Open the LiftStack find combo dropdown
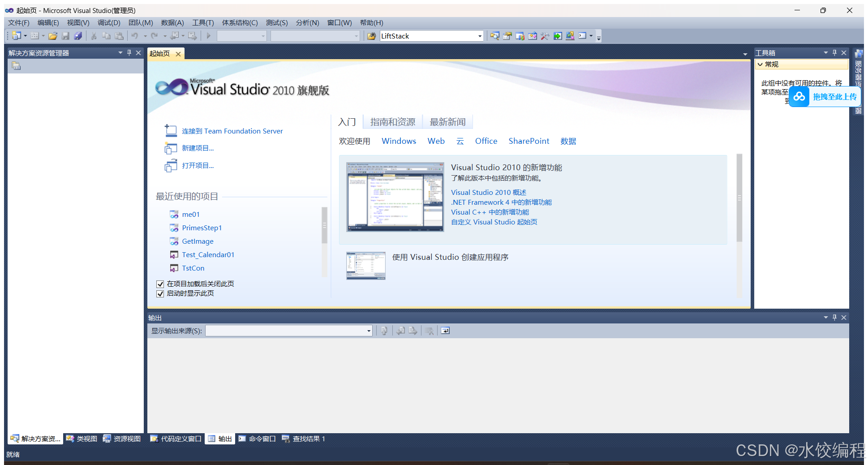The width and height of the screenshot is (868, 465). pos(480,36)
